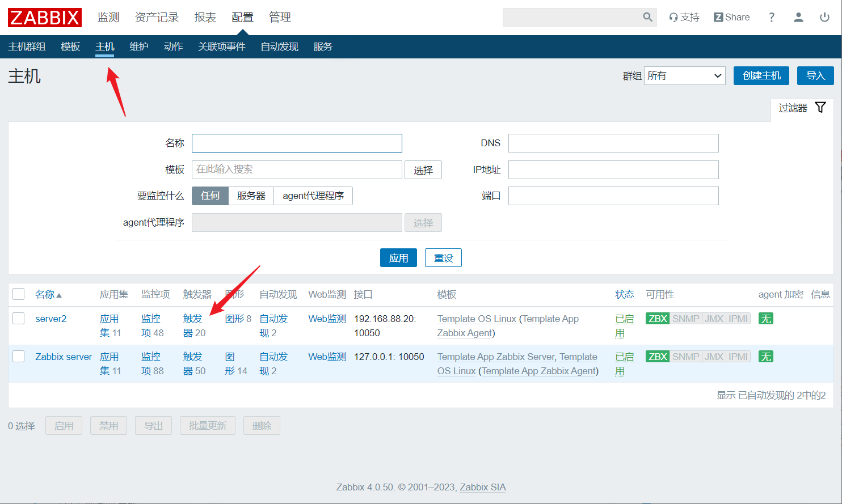Image resolution: width=842 pixels, height=504 pixels.
Task: Open the host group dropdown
Action: [x=684, y=75]
